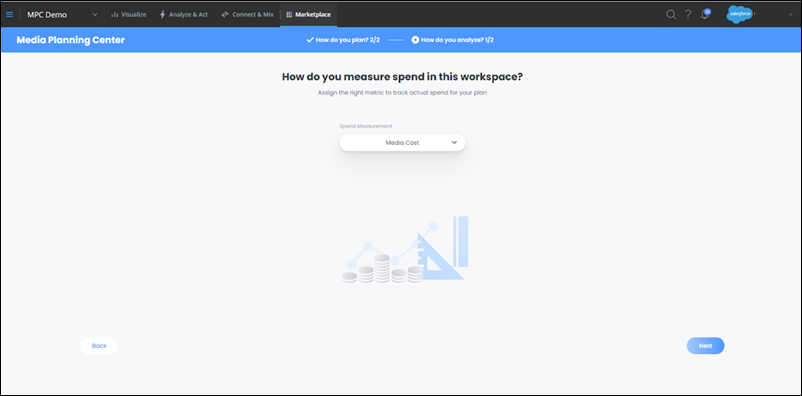Click the Salesforce account logo
This screenshot has height=396, width=802.
(x=739, y=14)
